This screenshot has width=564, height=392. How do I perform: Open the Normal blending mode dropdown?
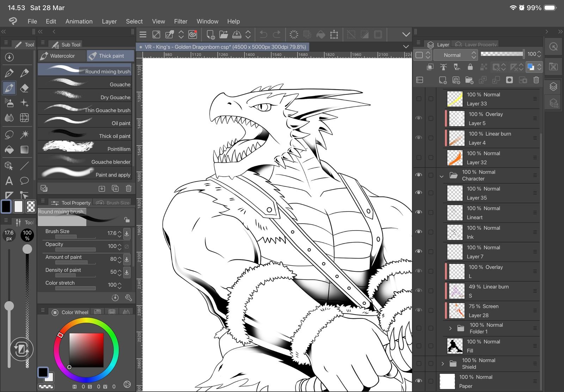[x=455, y=55]
